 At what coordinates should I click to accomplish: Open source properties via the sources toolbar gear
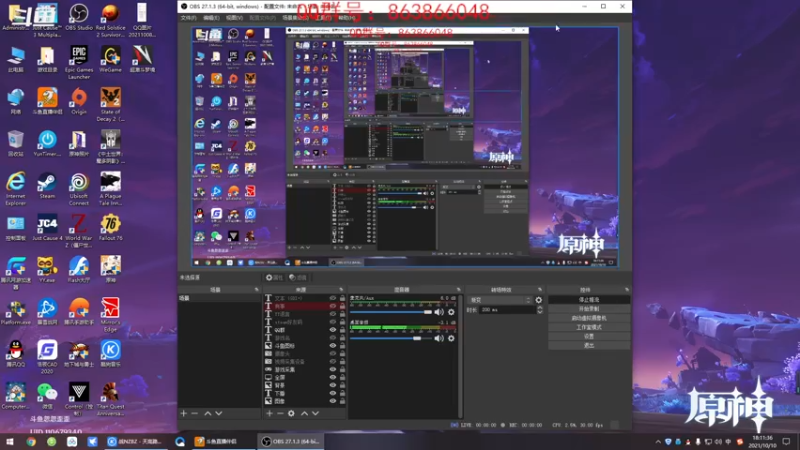click(x=291, y=413)
